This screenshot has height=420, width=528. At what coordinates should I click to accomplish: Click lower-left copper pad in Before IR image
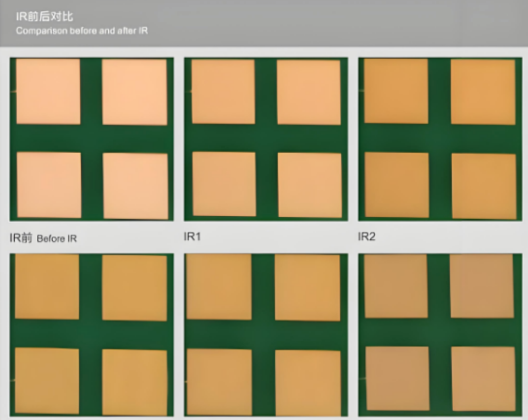click(x=49, y=185)
